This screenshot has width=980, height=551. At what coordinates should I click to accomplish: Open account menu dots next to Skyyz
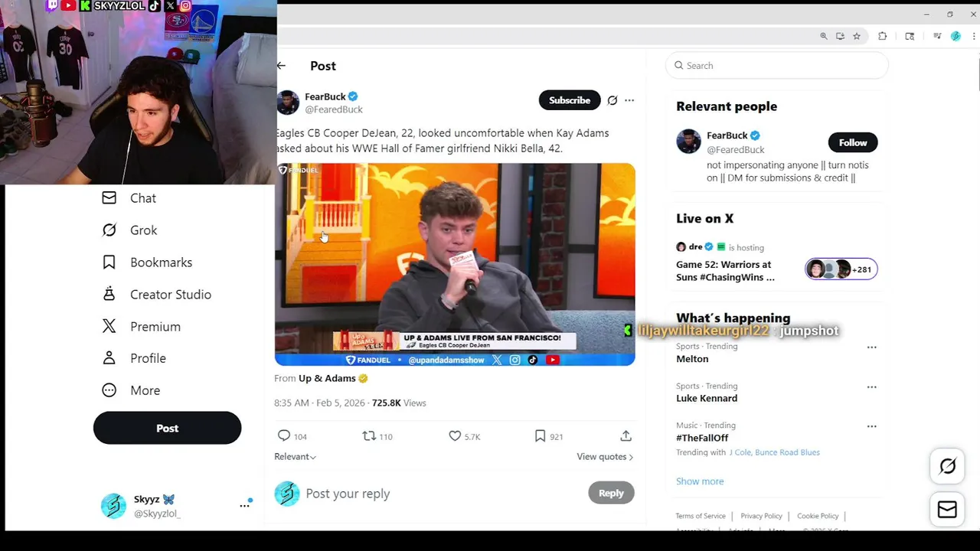245,505
